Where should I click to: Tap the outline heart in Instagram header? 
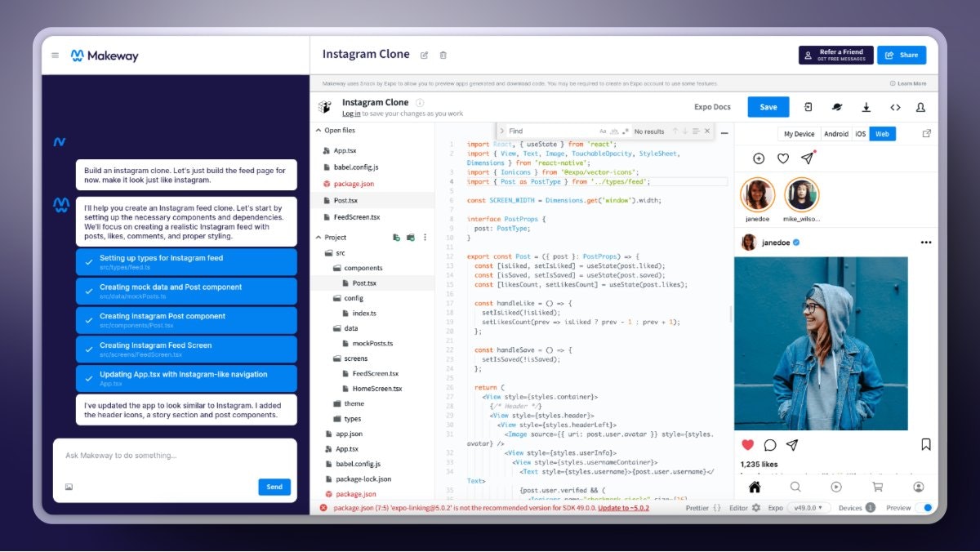click(782, 159)
